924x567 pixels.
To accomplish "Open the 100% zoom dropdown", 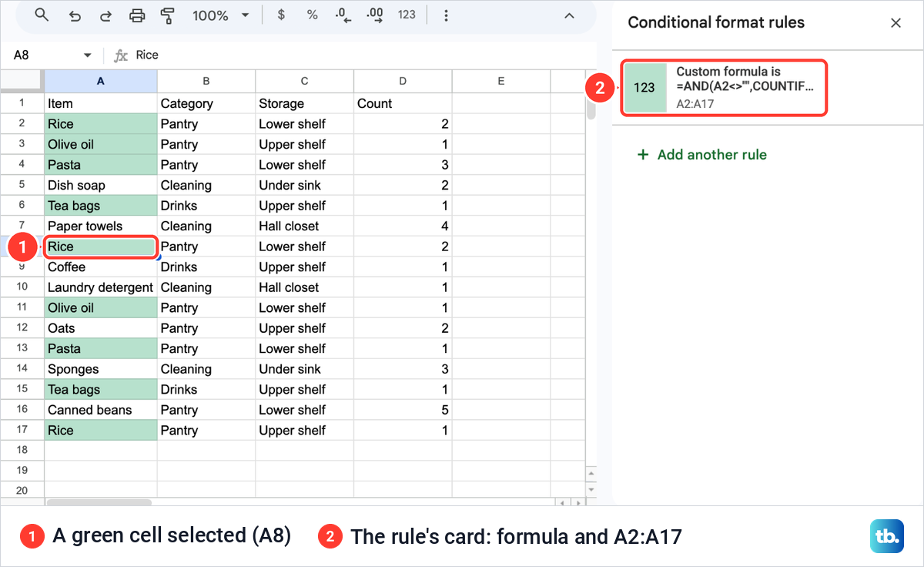I will pyautogui.click(x=221, y=15).
